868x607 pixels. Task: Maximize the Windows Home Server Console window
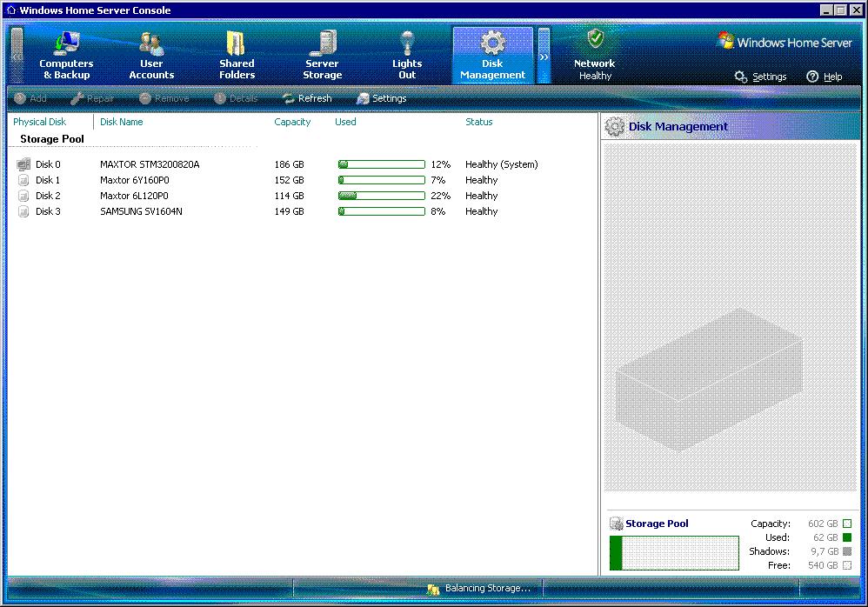[x=841, y=10]
